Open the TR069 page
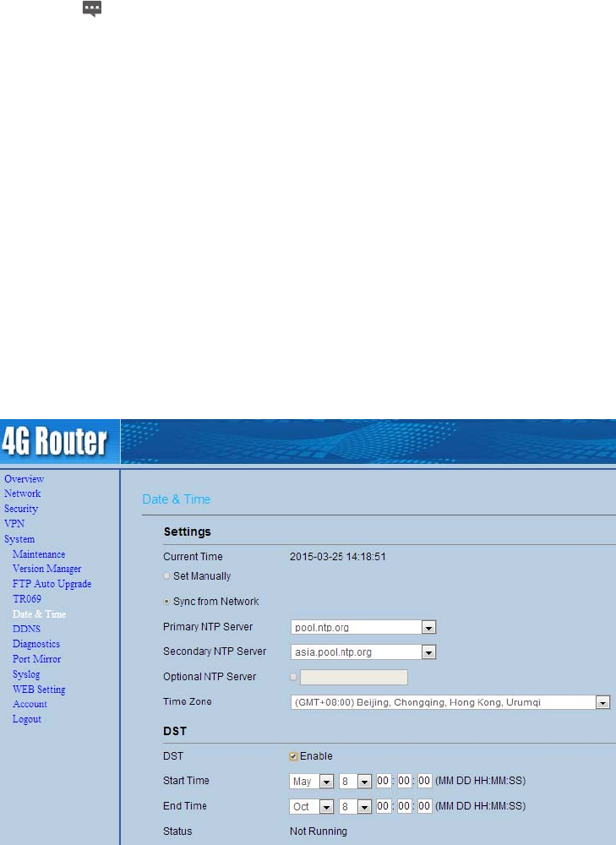This screenshot has height=845, width=616. (x=27, y=599)
